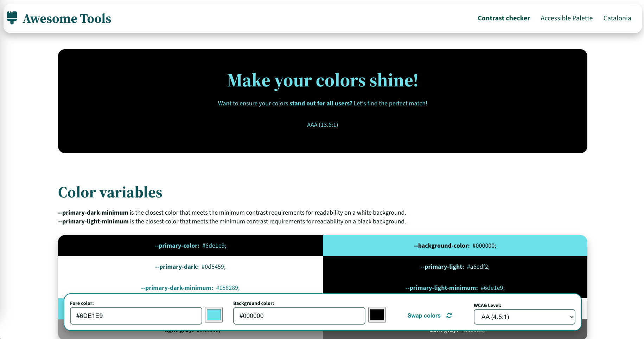Click the Fore color input field

click(x=136, y=315)
